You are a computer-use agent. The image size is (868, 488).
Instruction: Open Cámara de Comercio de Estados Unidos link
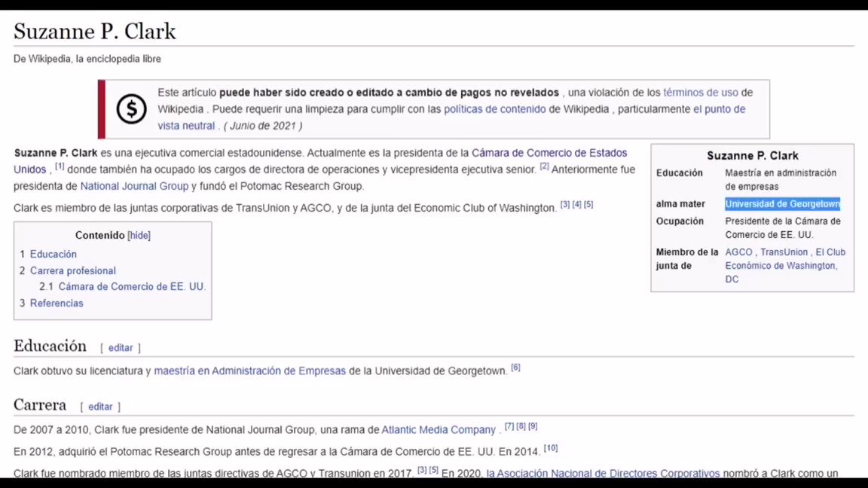click(320, 161)
